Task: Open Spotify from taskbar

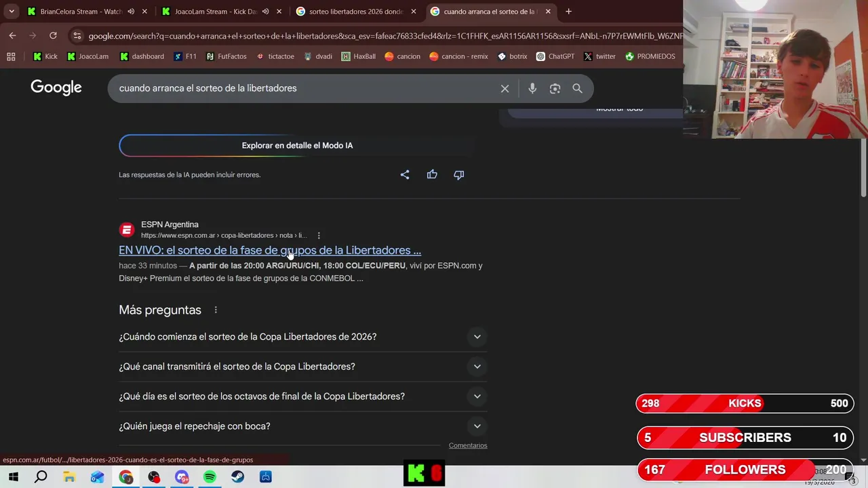Action: [210, 477]
